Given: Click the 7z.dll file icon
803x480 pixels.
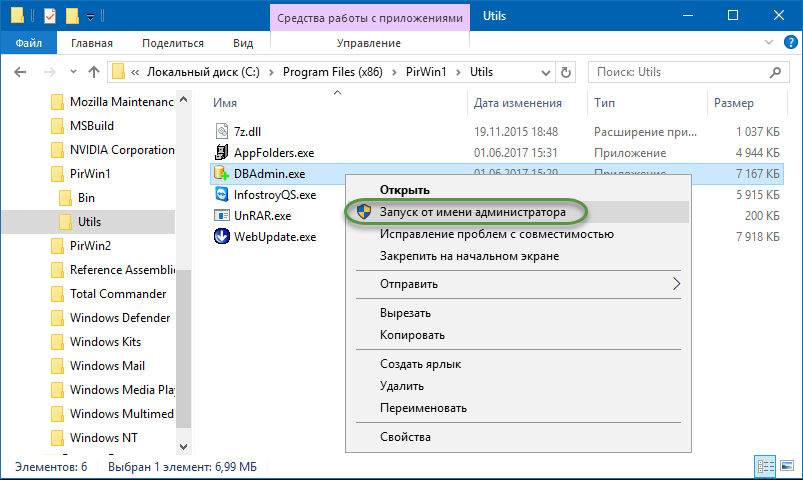Looking at the screenshot, I should (221, 131).
